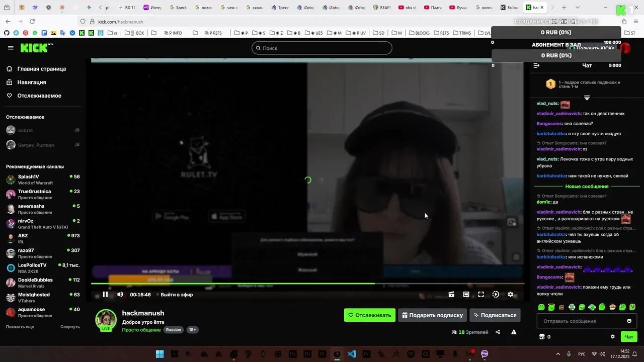
Task: Open recommended channel nirvOz
Action: (43, 224)
